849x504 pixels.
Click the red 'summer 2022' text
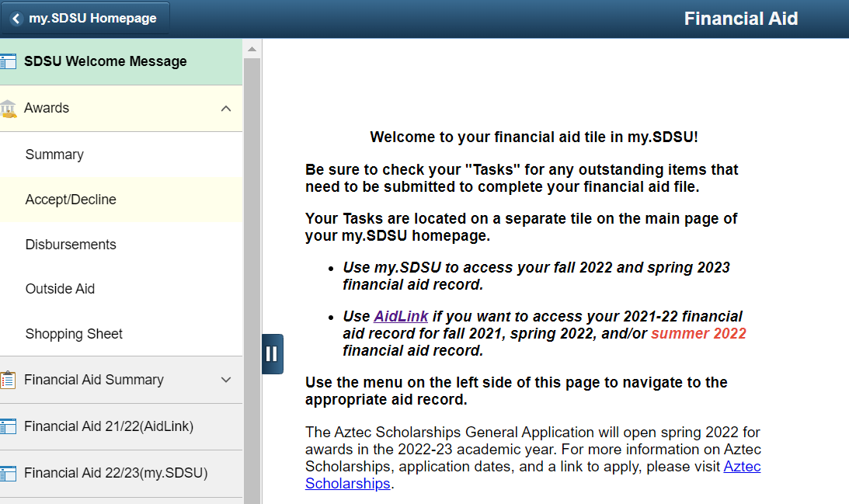tap(698, 333)
